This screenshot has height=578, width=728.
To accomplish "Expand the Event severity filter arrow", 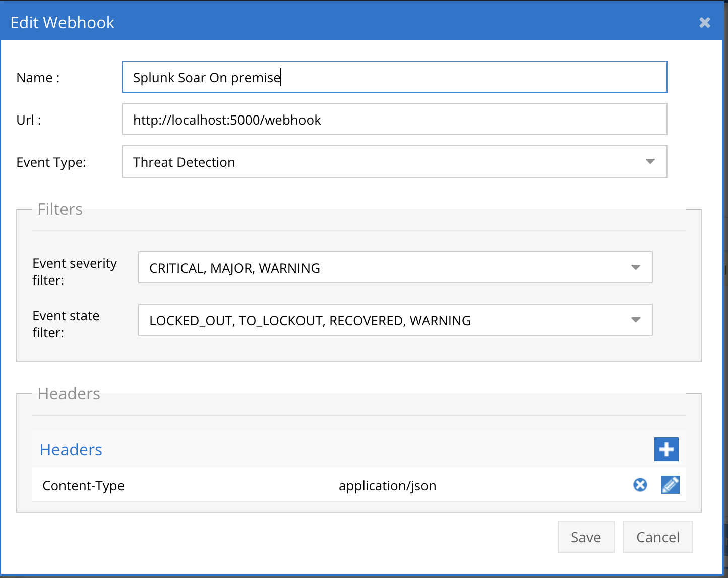I will coord(636,267).
